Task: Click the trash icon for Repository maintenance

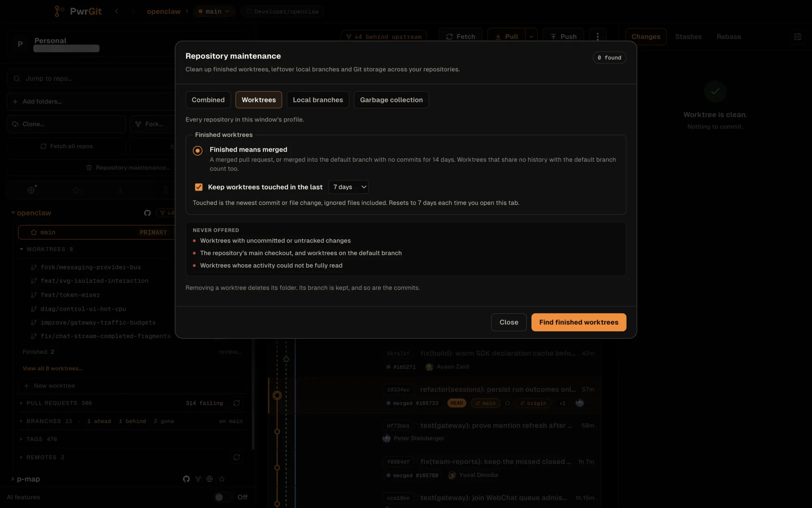Action: [89, 167]
